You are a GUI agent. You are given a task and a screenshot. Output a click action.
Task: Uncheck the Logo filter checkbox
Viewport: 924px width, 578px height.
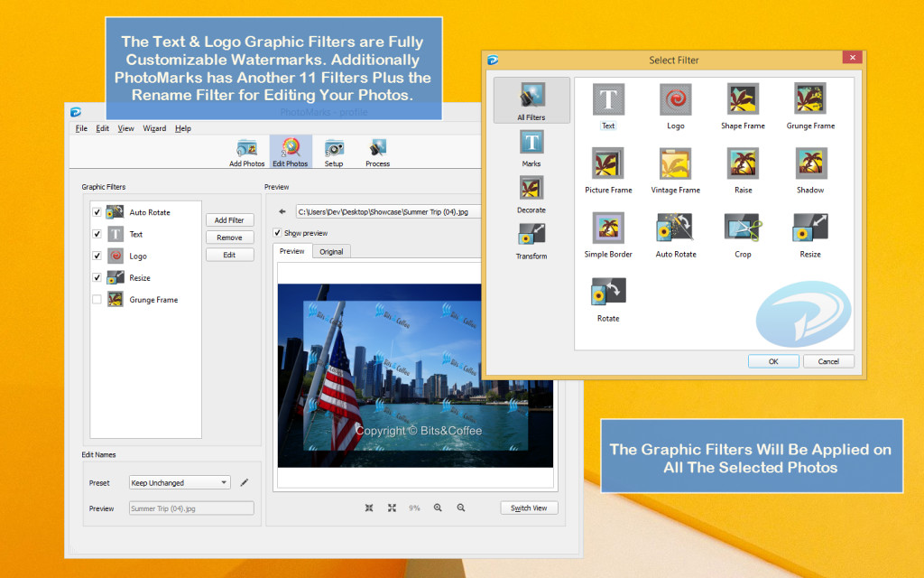point(97,256)
